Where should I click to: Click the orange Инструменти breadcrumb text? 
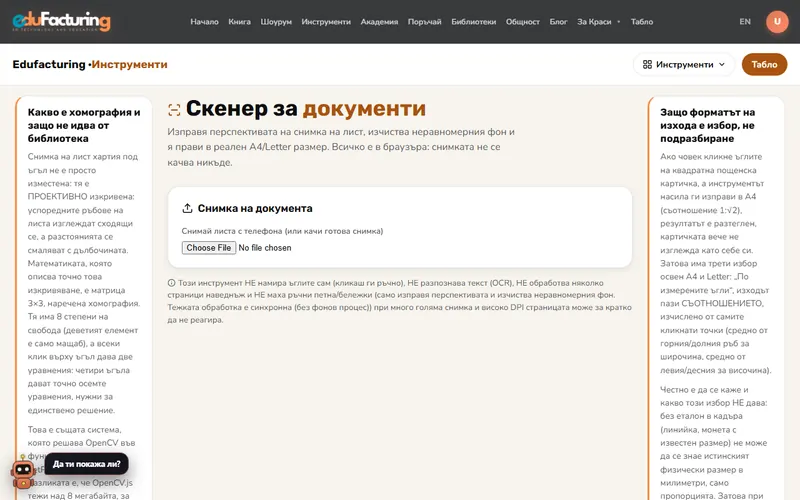pyautogui.click(x=129, y=64)
